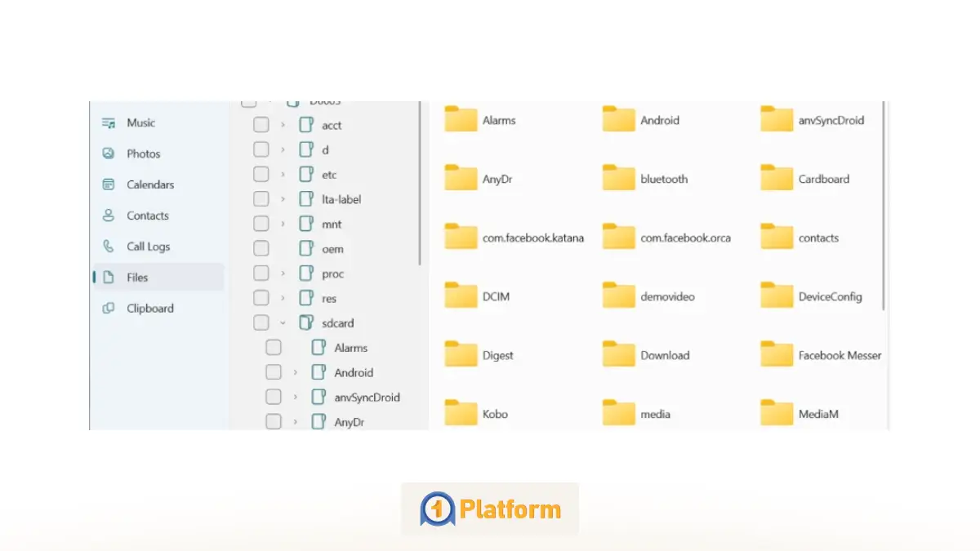Collapse the sdcard tree node
This screenshot has width=980, height=551.
click(x=283, y=322)
